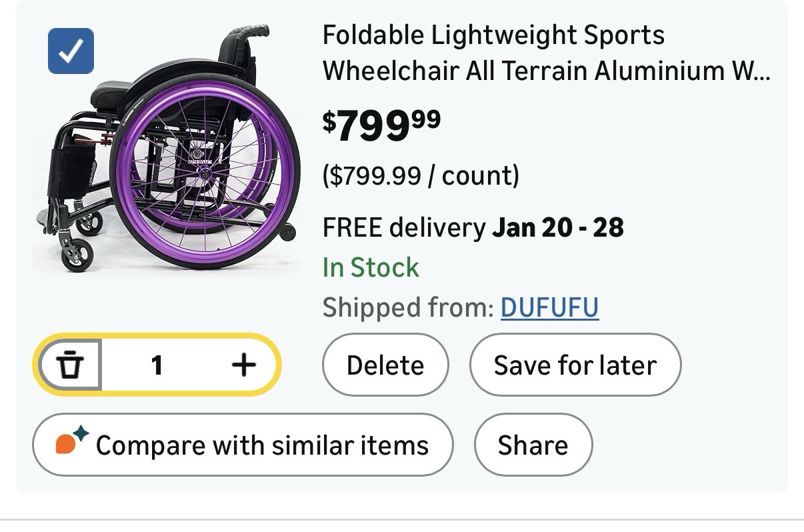The height and width of the screenshot is (532, 804).
Task: Click the trash icon in quantity stepper
Action: pyautogui.click(x=70, y=365)
